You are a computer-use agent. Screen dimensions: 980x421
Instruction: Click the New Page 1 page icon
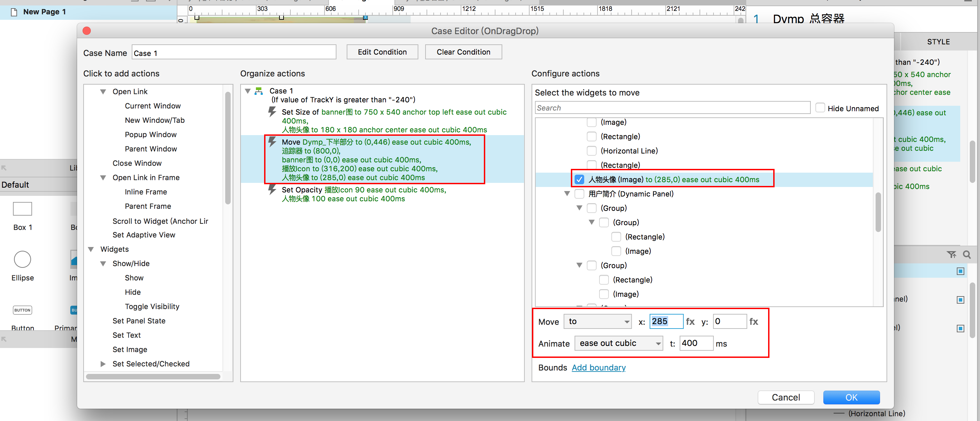[x=14, y=12]
